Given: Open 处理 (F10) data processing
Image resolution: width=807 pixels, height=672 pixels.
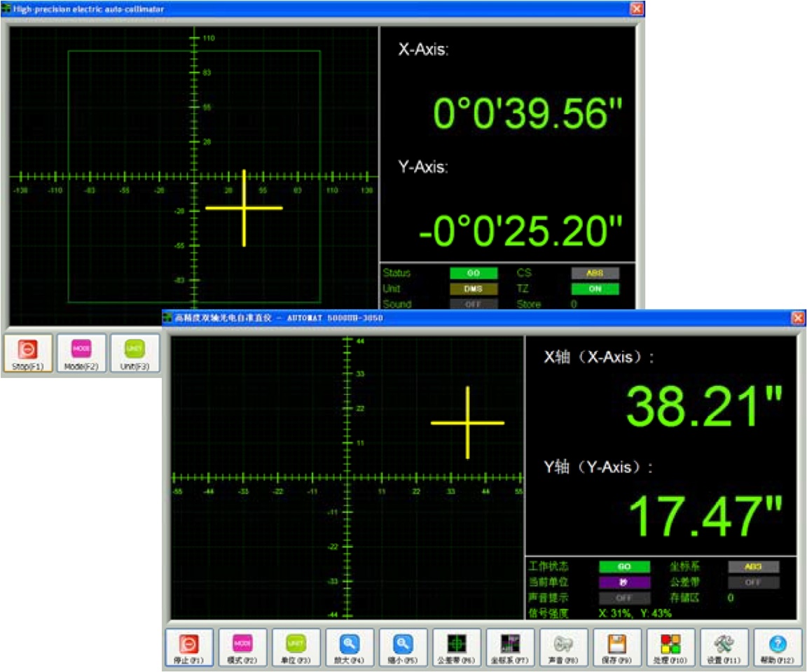Looking at the screenshot, I should coord(670,649).
